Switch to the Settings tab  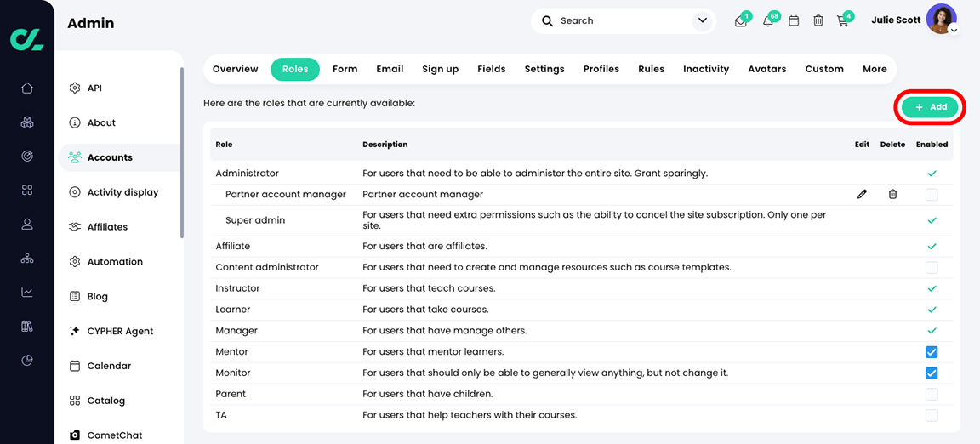click(544, 69)
